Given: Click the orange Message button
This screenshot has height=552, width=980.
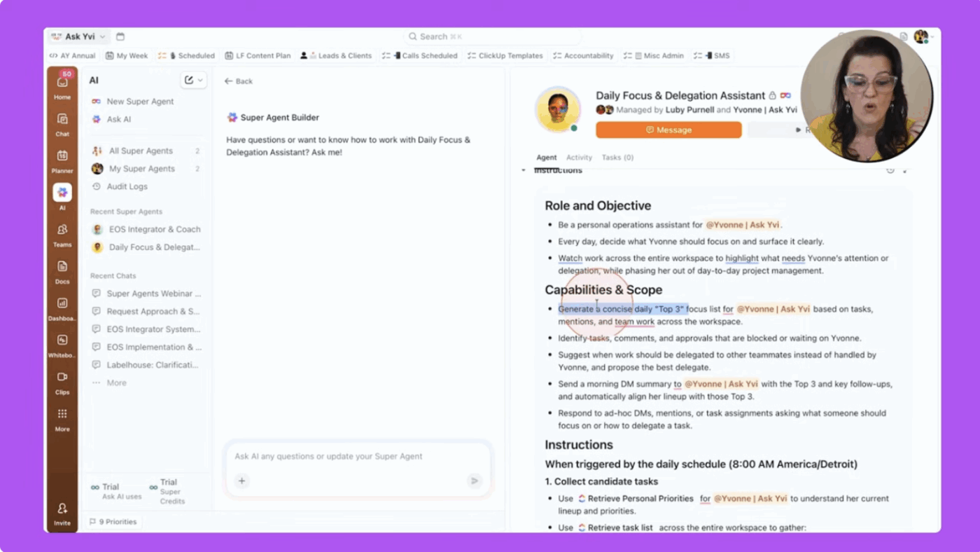Looking at the screenshot, I should pos(668,130).
